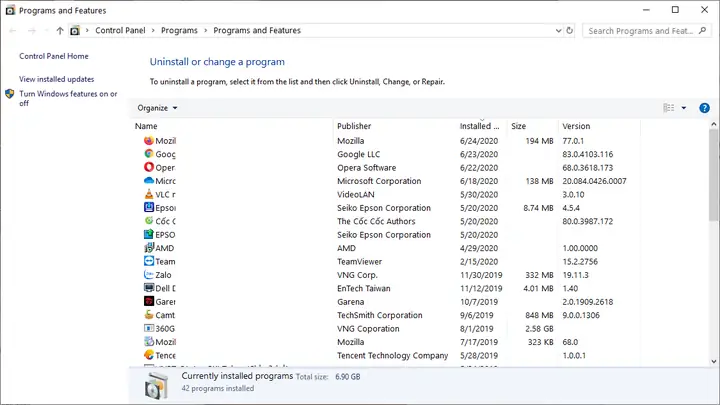720x405 pixels.
Task: Select the VNG Corp. publisher cell
Action: coord(357,275)
